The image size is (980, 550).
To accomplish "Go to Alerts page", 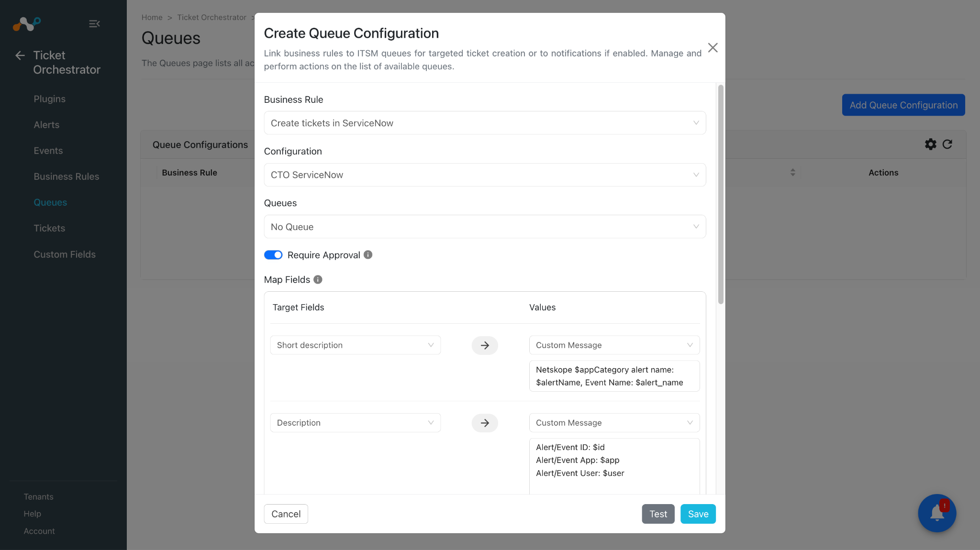I will pos(46,125).
